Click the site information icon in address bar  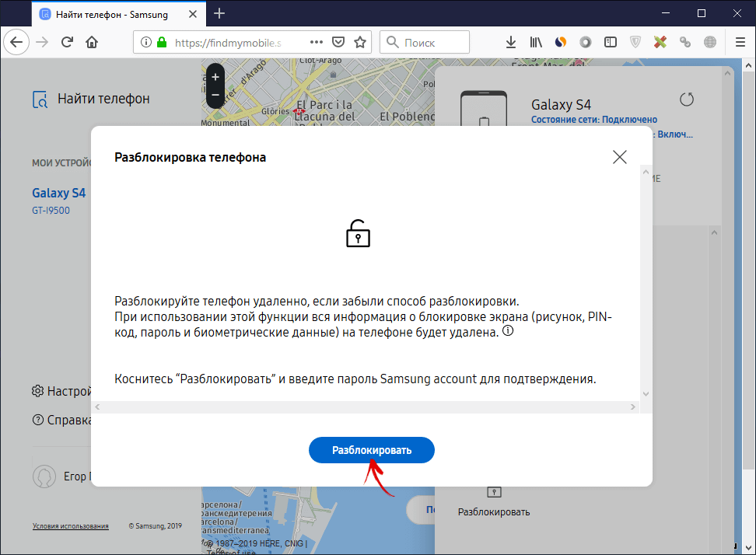tap(145, 43)
